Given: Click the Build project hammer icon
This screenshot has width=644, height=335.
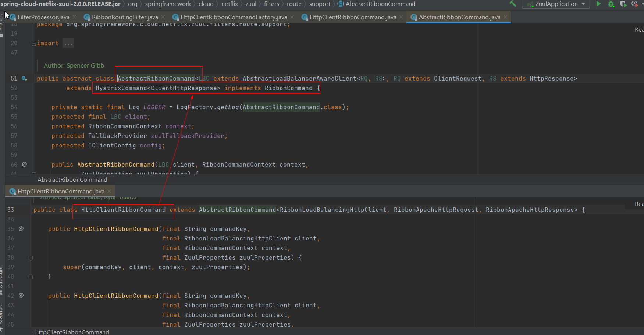Looking at the screenshot, I should [513, 4].
